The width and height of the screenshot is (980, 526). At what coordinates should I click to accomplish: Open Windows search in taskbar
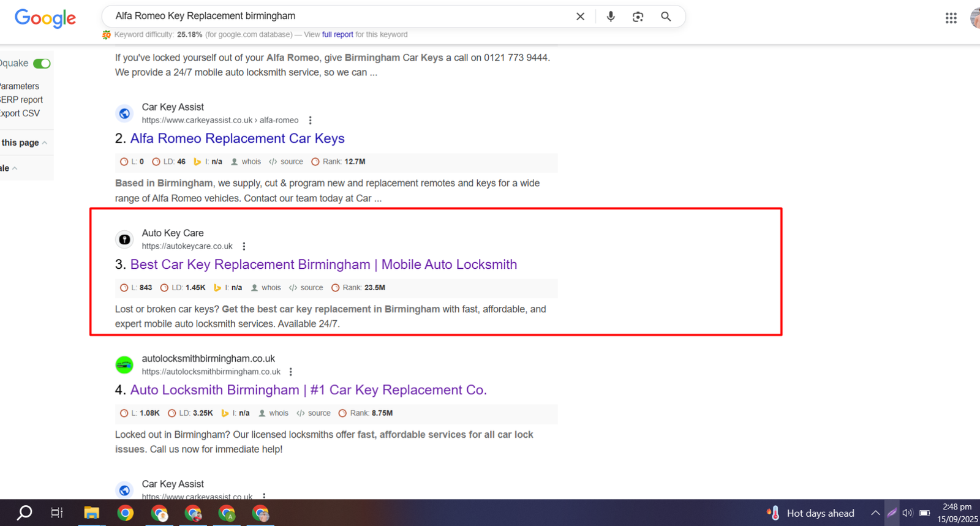pyautogui.click(x=24, y=513)
